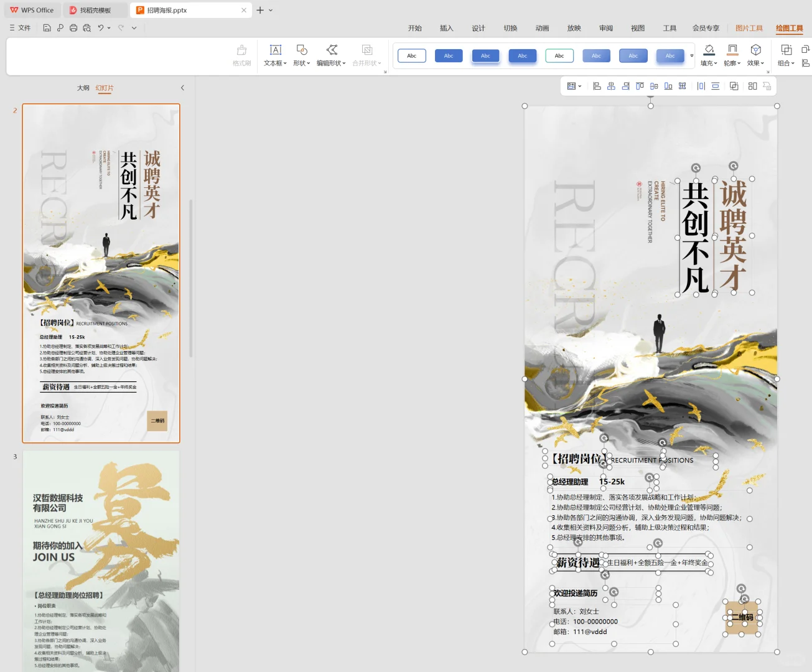Image resolution: width=812 pixels, height=672 pixels.
Task: Open the 视图 view ribbon tab
Action: [x=638, y=28]
